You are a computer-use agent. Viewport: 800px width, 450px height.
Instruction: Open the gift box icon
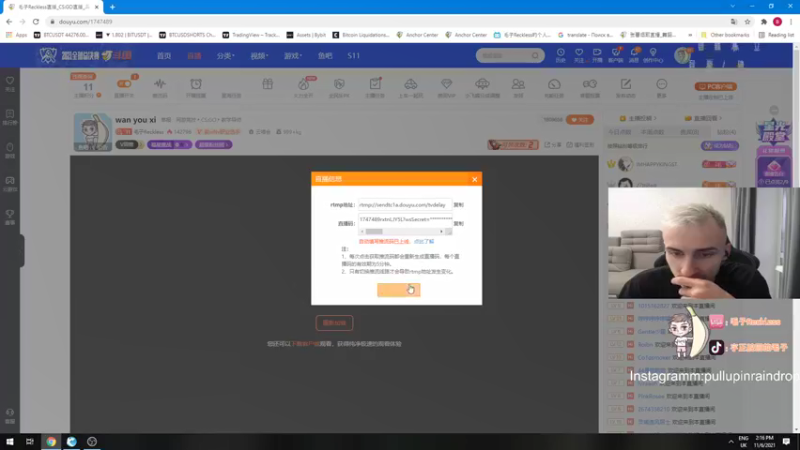coord(267,84)
